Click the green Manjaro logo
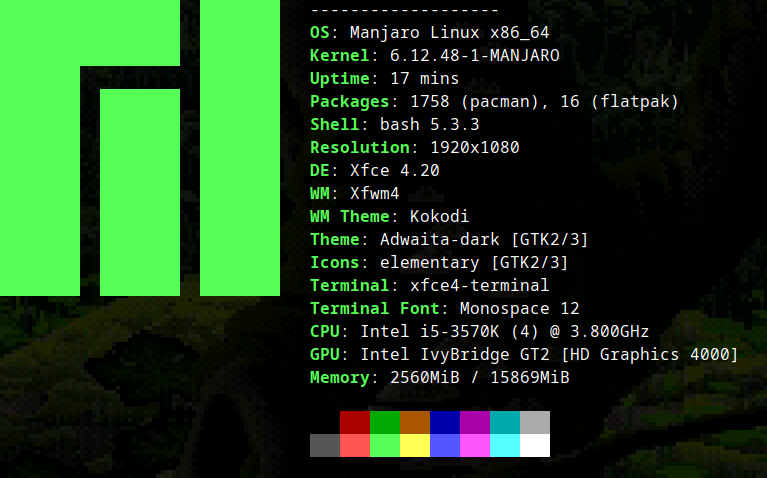 [x=140, y=148]
